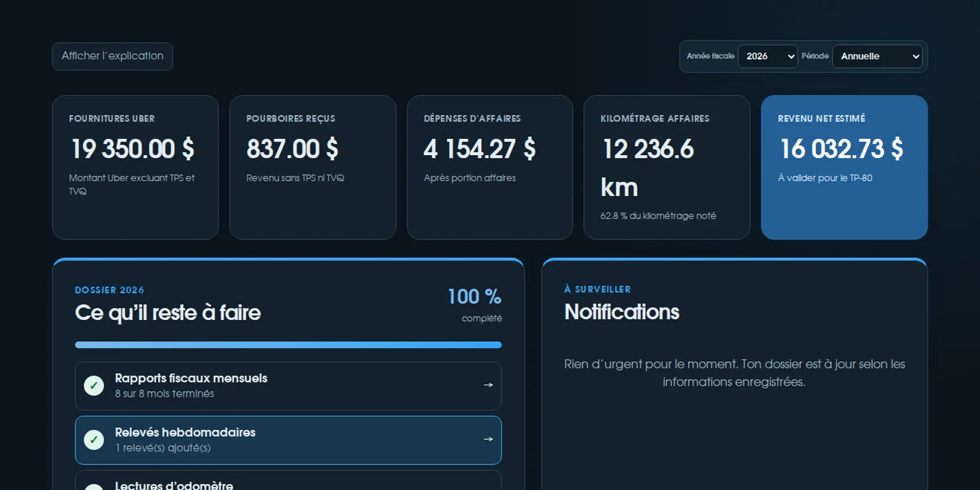Click the 62.8 % du kilométrage noté text
Viewport: 980px width, 490px height.
(x=658, y=216)
